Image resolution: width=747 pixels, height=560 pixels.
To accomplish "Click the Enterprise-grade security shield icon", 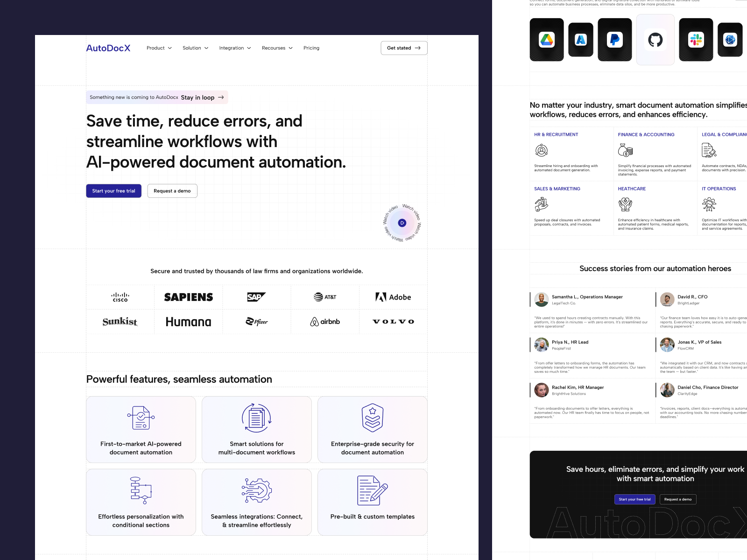I will click(x=373, y=418).
